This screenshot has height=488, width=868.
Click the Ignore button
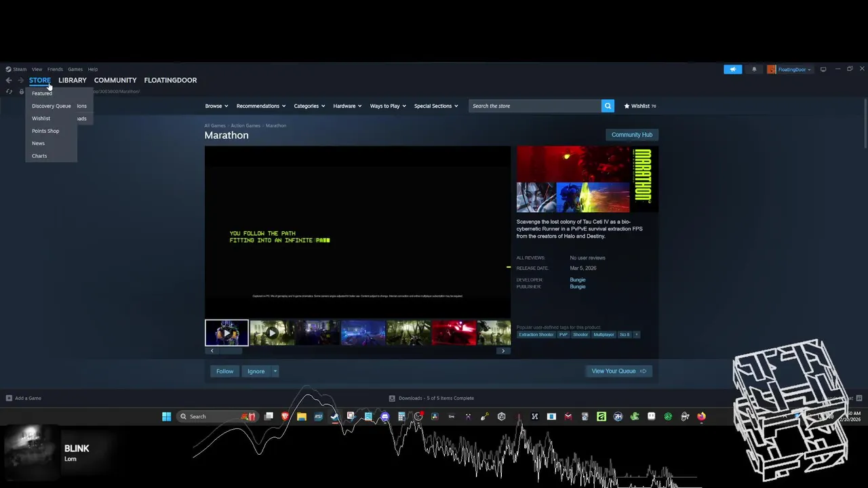(x=256, y=371)
